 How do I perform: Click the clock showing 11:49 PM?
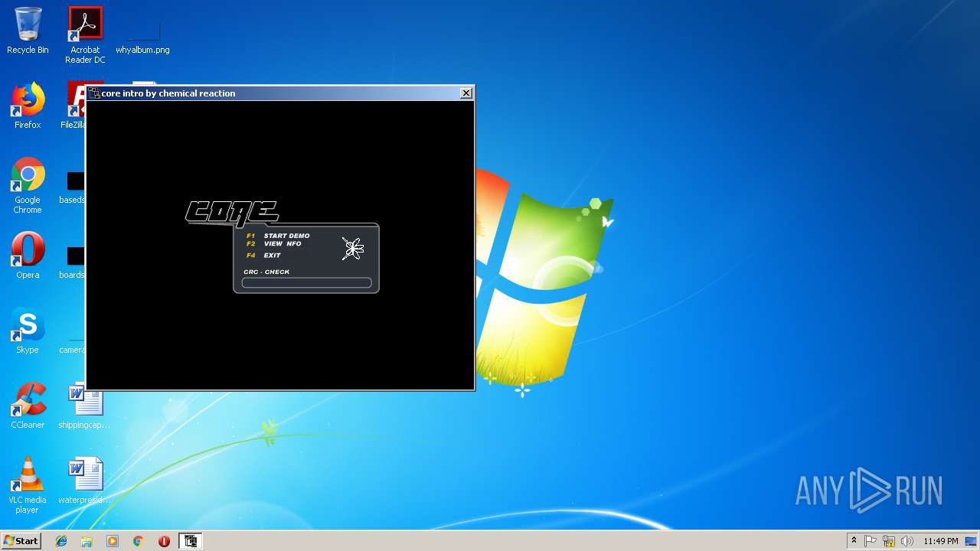pos(940,541)
